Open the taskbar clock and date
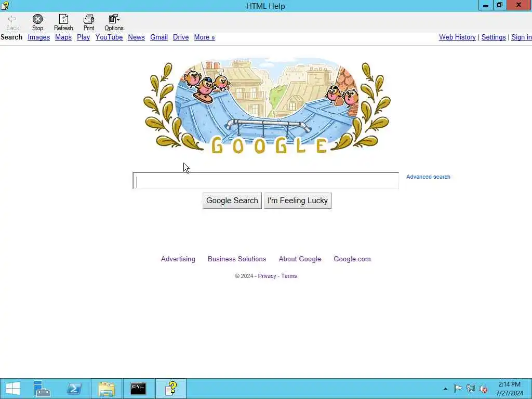Image resolution: width=532 pixels, height=399 pixels. coord(510,389)
